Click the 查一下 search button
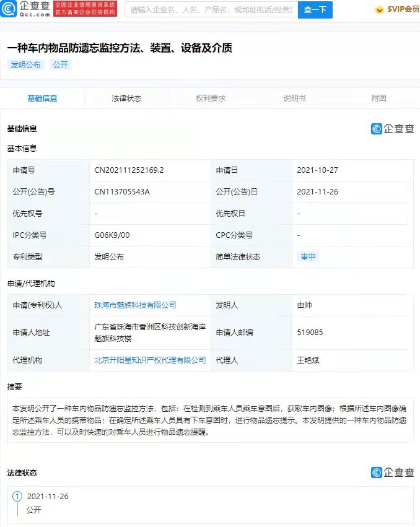The height and width of the screenshot is (527, 420). pos(315,10)
